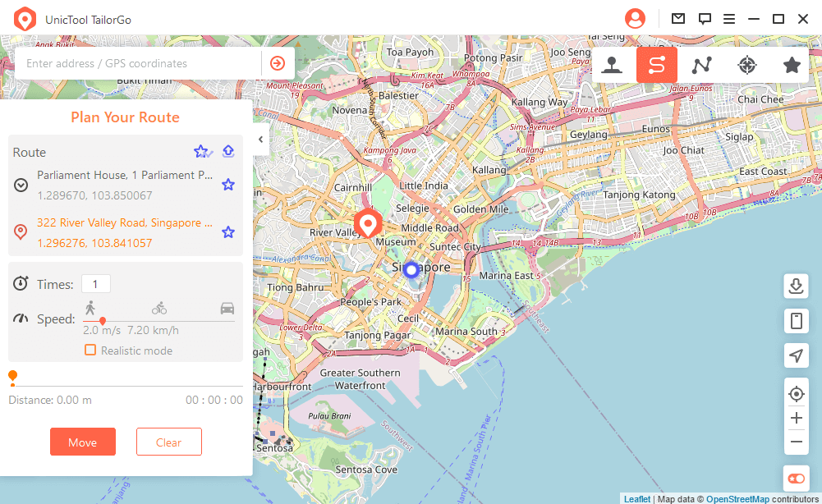This screenshot has width=822, height=504.
Task: Click the route progress marker
Action: tap(12, 377)
